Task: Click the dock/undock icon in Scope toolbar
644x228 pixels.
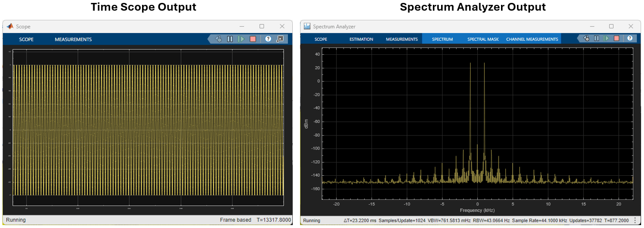Action: click(280, 39)
